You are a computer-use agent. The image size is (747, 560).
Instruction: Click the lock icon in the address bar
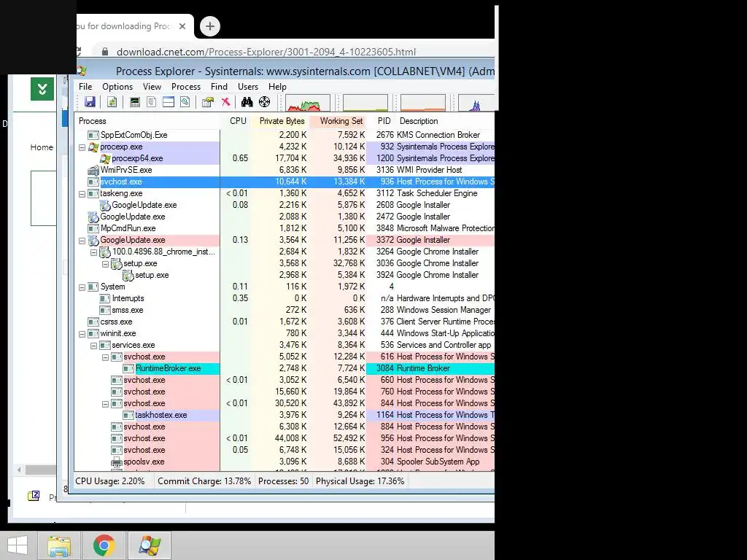105,52
